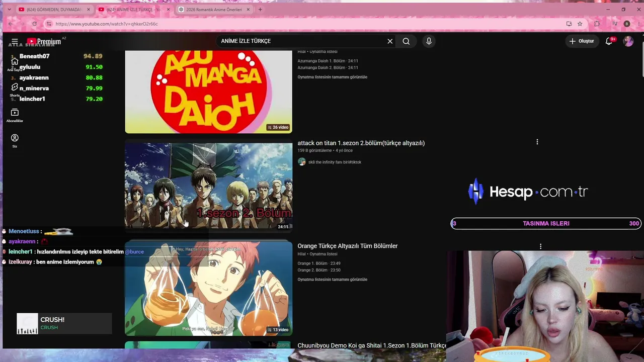Open the attack on titan 1.sezon 2.bölüm title
Viewport: 644px width, 362px height.
point(361,143)
